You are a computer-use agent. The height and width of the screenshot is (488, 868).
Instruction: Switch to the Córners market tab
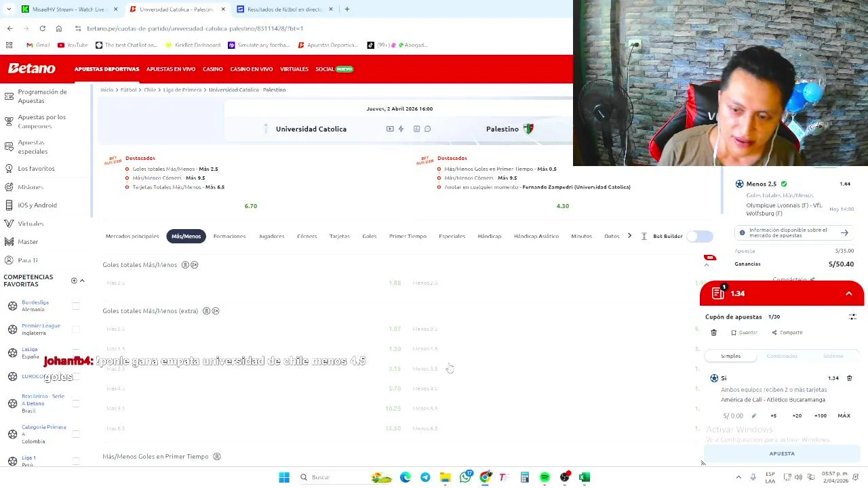pos(307,236)
